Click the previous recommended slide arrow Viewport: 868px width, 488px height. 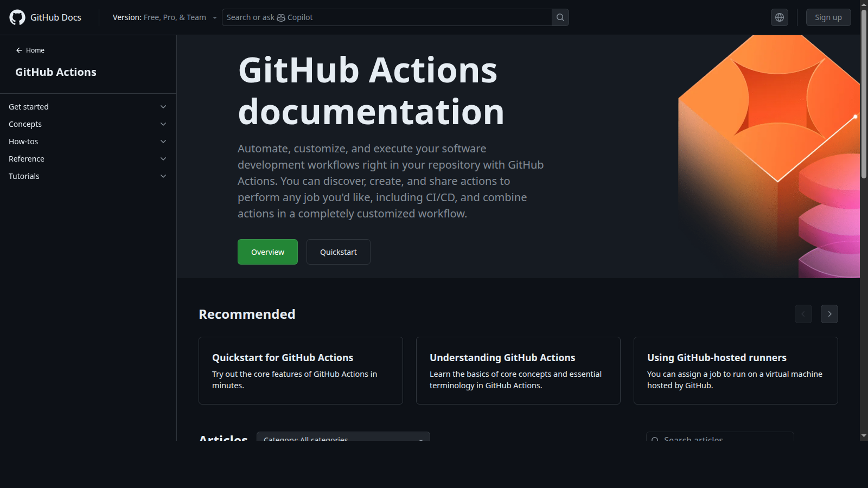[x=803, y=314]
